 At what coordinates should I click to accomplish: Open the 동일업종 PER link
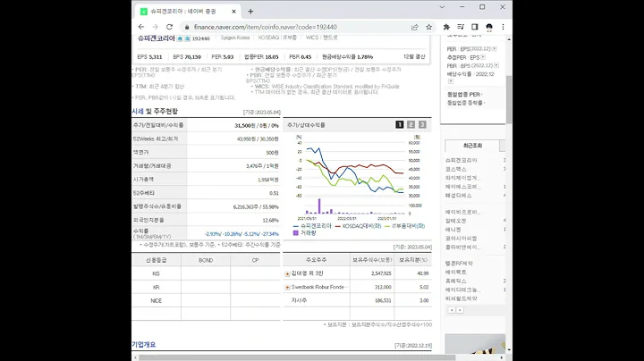[x=464, y=95]
